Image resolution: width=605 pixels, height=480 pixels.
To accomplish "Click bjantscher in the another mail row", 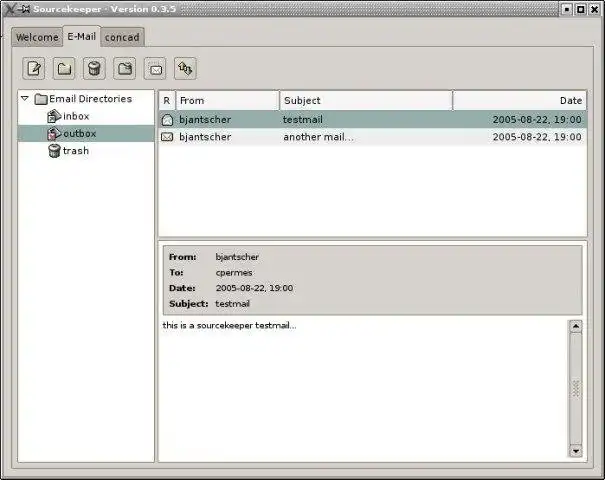I will pyautogui.click(x=205, y=137).
